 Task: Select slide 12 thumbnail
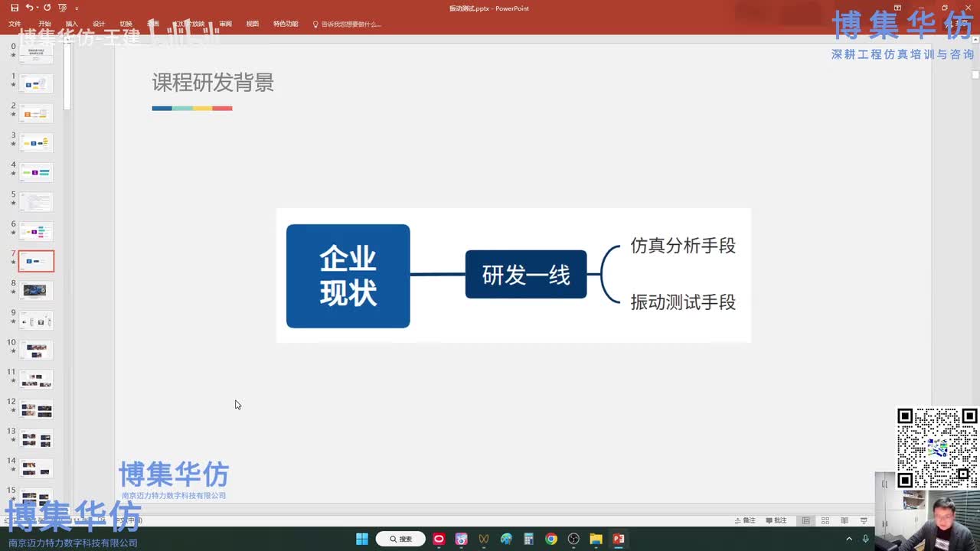pos(36,409)
